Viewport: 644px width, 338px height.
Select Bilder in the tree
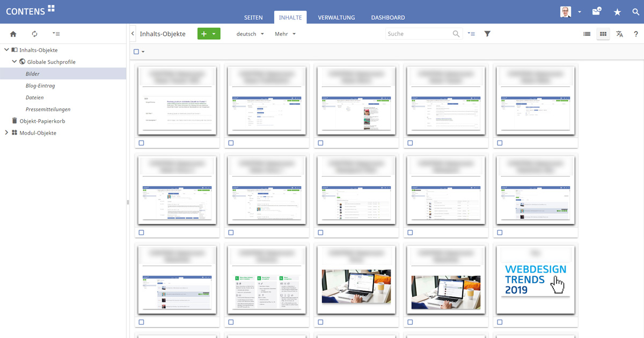tap(33, 74)
